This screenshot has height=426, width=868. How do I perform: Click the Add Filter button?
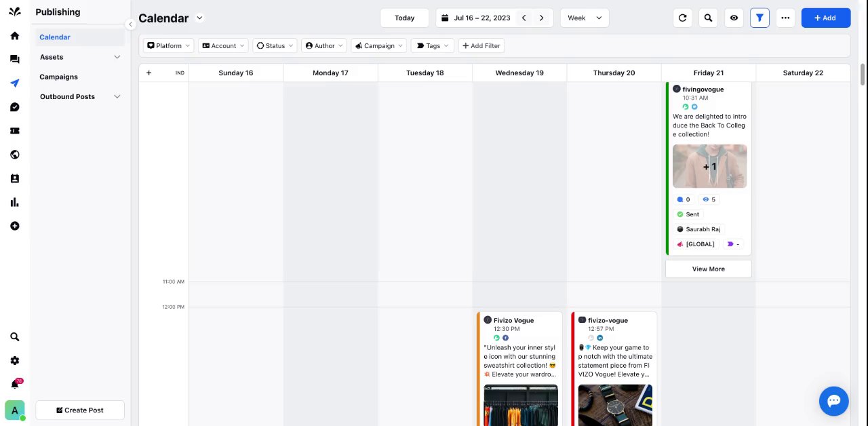click(x=481, y=45)
